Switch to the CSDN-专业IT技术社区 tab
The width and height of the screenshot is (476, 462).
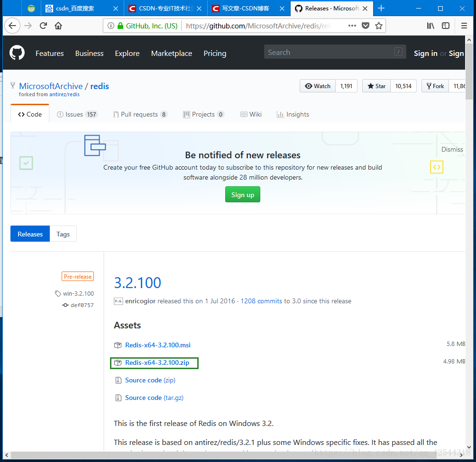tap(166, 8)
